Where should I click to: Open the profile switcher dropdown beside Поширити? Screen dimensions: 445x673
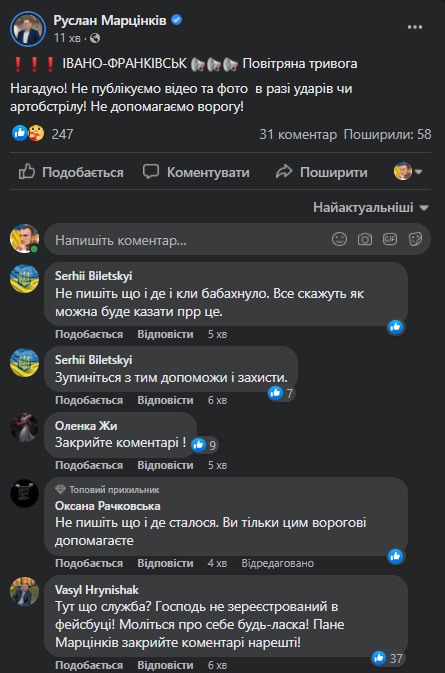[408, 172]
